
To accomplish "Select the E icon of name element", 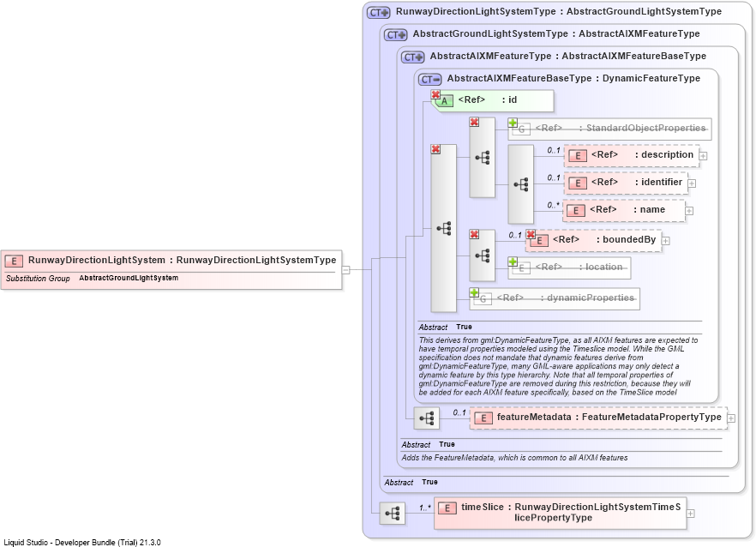I will (x=576, y=211).
